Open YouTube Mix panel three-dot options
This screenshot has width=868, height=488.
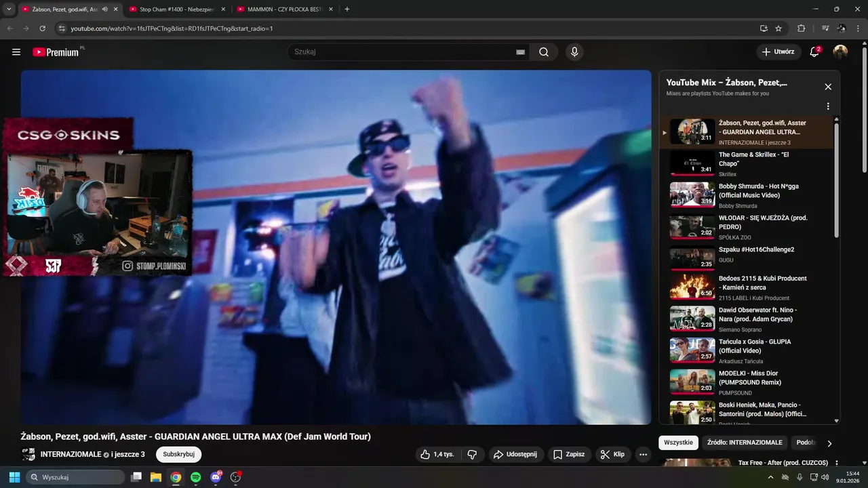[828, 106]
